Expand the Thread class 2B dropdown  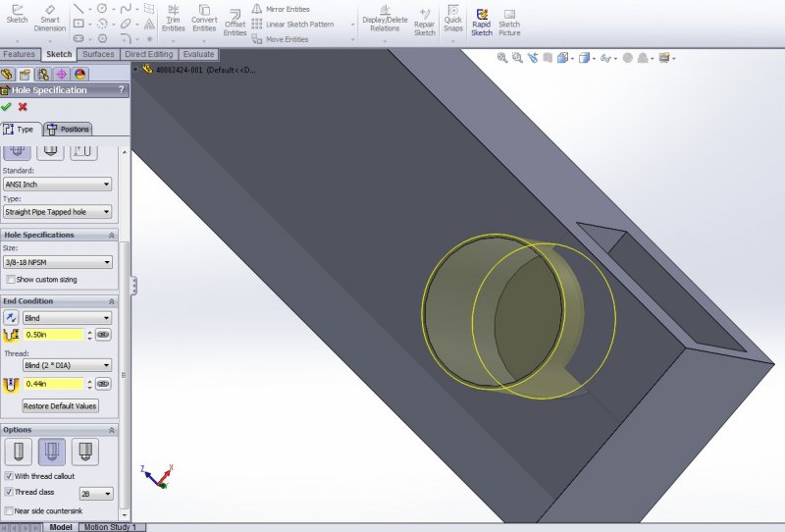pos(95,494)
